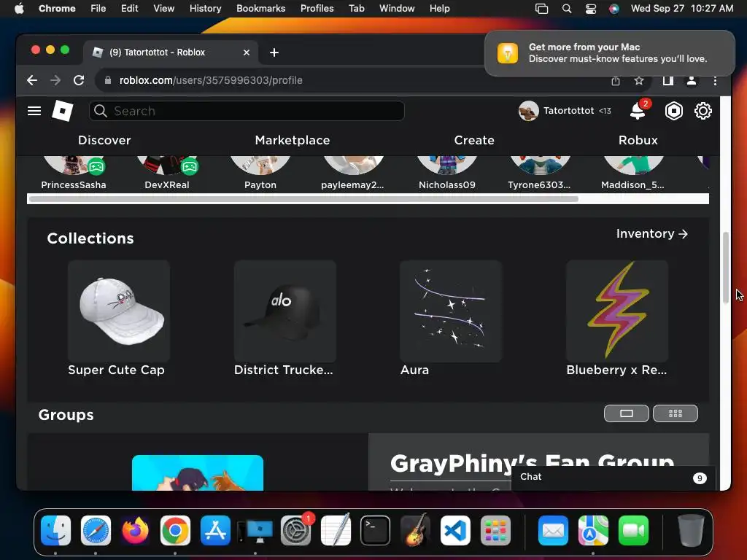Screen dimensions: 747x560
Task: Open the group thumbnail image
Action: 197,472
